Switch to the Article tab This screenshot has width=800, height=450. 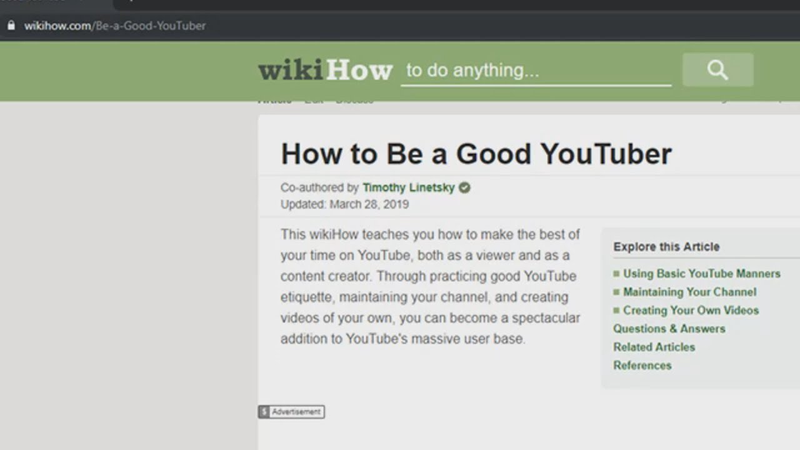click(x=275, y=101)
